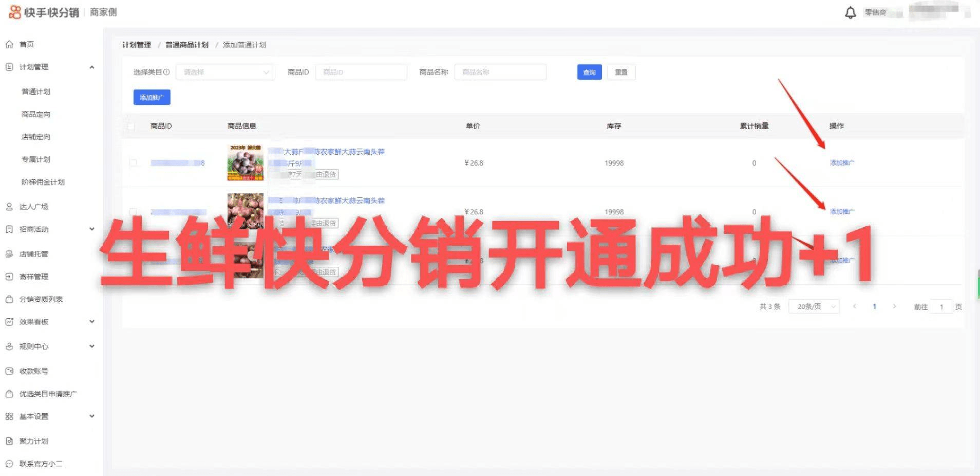Click the 规则中心 sidebar icon
The width and height of the screenshot is (980, 476).
(x=9, y=346)
